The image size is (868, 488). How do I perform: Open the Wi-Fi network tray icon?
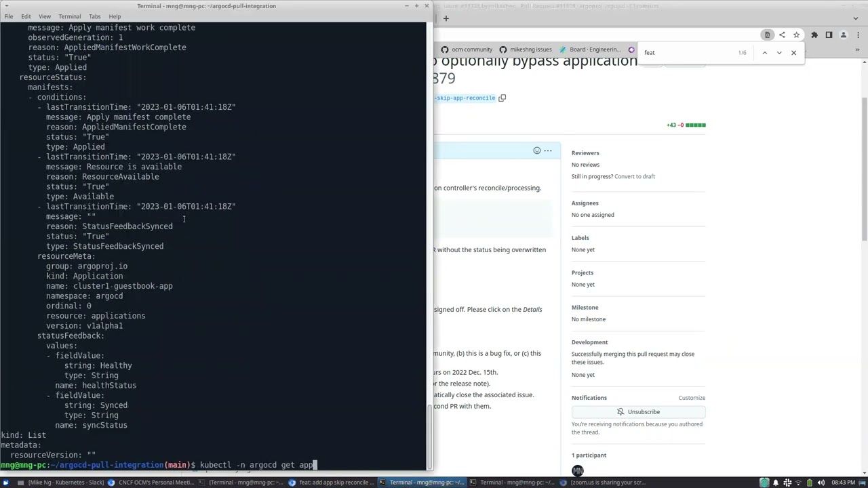click(799, 483)
